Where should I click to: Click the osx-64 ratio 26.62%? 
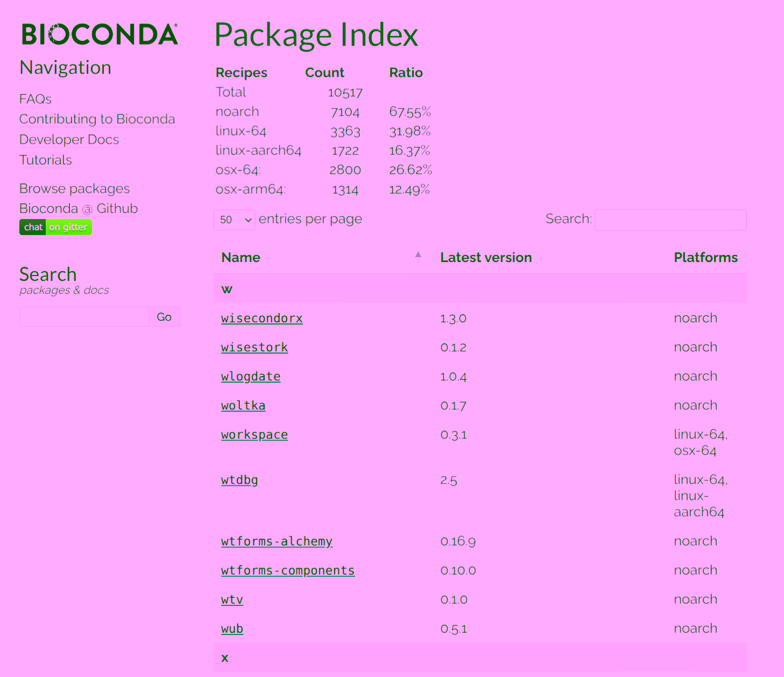tap(411, 170)
